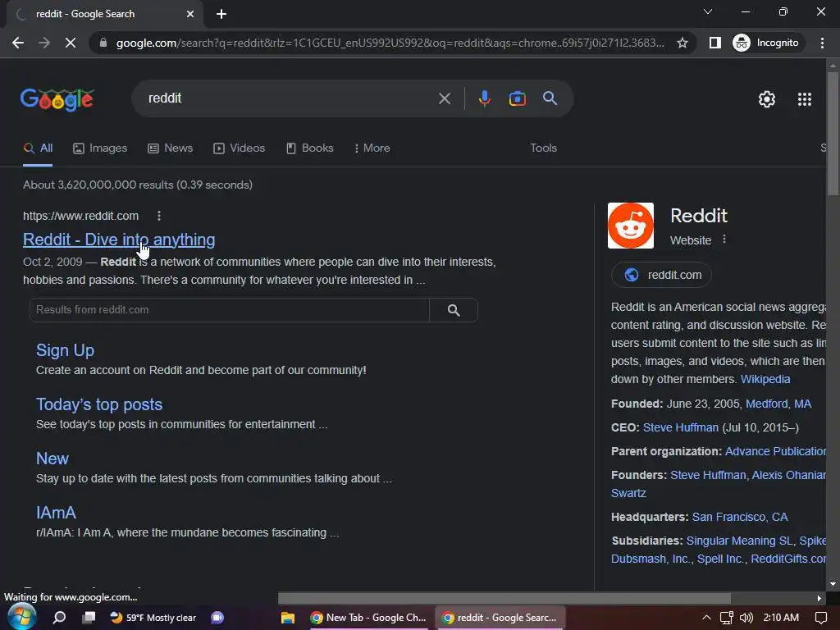Open Reddit - Dive into anything result
The image size is (840, 630).
coord(119,240)
